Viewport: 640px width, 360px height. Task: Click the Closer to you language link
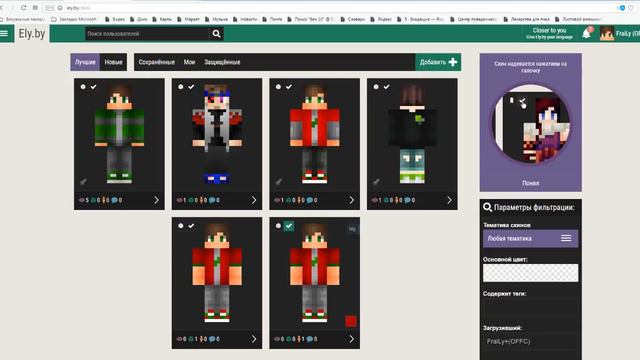coord(549,33)
